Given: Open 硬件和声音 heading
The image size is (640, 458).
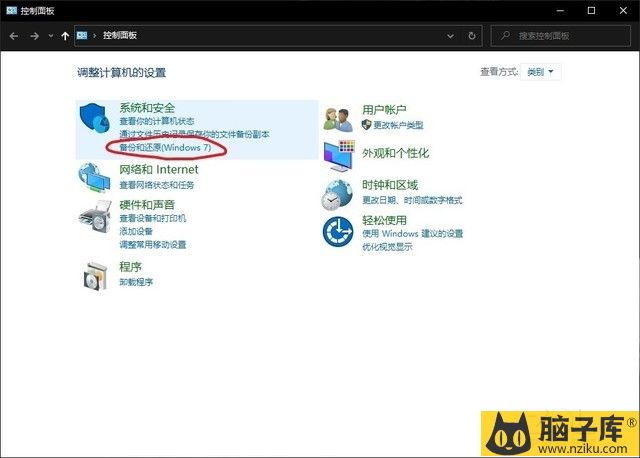Looking at the screenshot, I should click(x=147, y=205).
